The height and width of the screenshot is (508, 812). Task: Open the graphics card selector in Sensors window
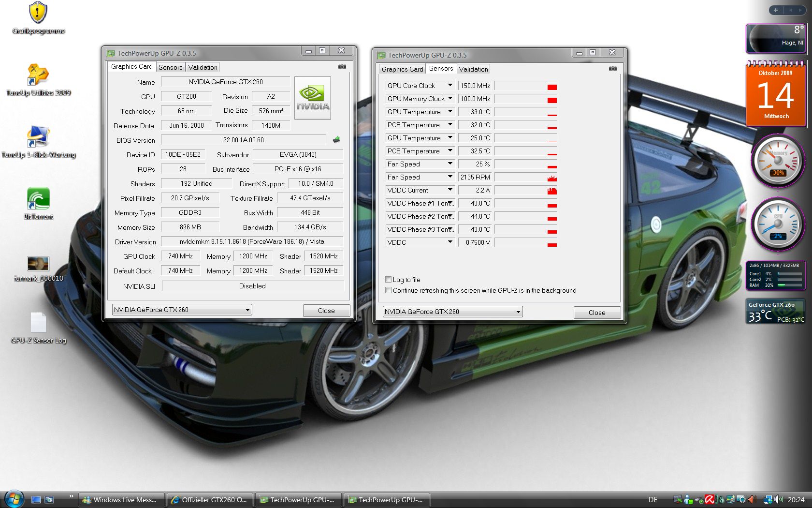pos(453,312)
